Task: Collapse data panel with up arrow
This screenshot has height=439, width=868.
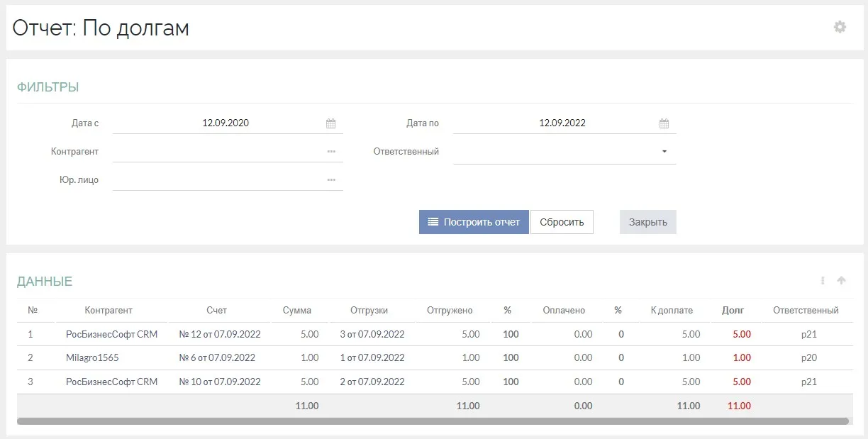Action: point(841,281)
